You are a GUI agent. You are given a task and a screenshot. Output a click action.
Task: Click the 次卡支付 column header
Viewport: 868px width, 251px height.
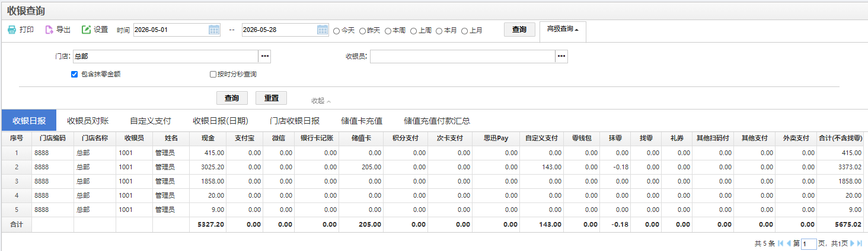450,138
